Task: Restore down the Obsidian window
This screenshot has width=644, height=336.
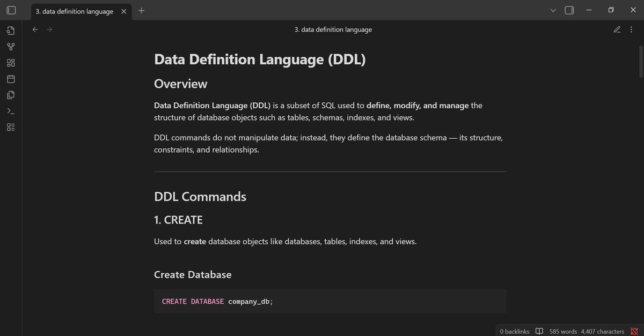Action: 611,10
